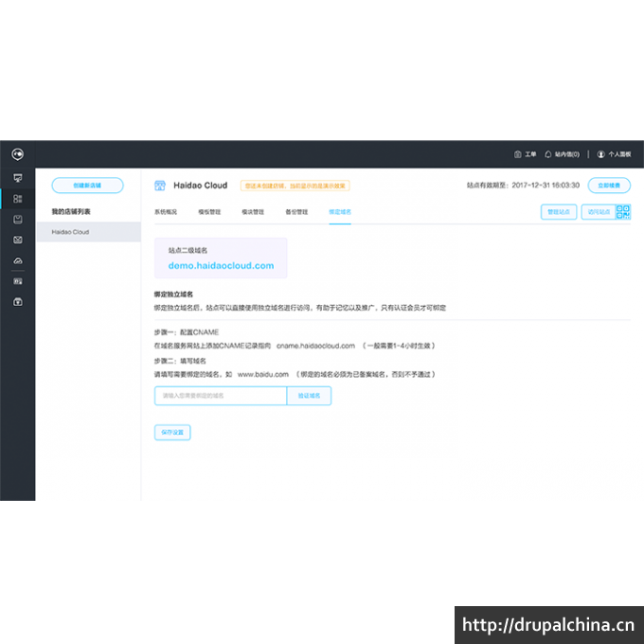Click the 创建新店铺 button

pyautogui.click(x=87, y=186)
